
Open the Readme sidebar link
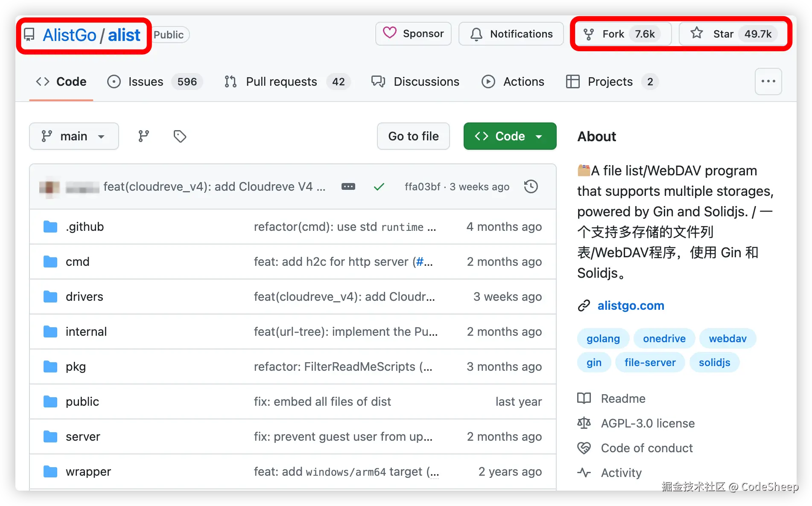[x=623, y=398]
